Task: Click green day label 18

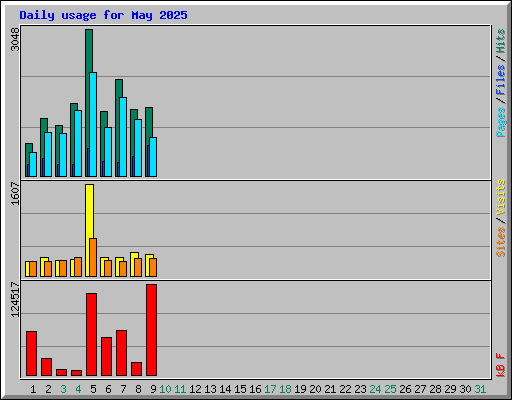Action: click(x=285, y=389)
